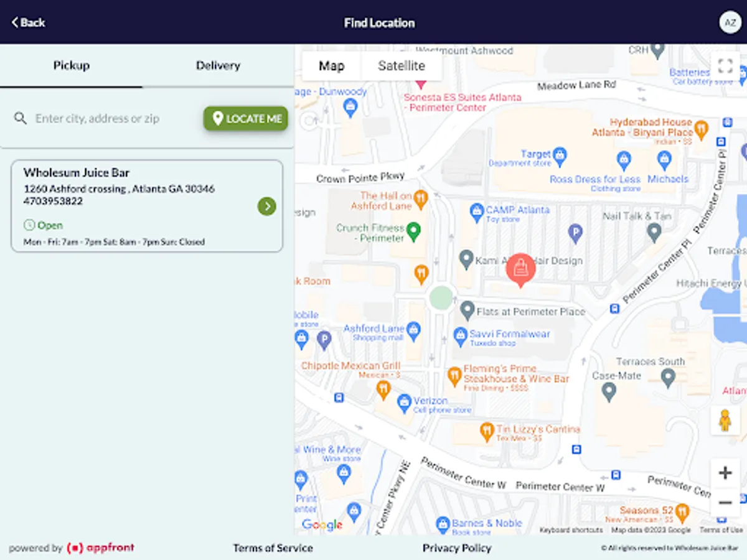Open map Keyboard shortcuts
The image size is (747, 560).
pos(571,530)
